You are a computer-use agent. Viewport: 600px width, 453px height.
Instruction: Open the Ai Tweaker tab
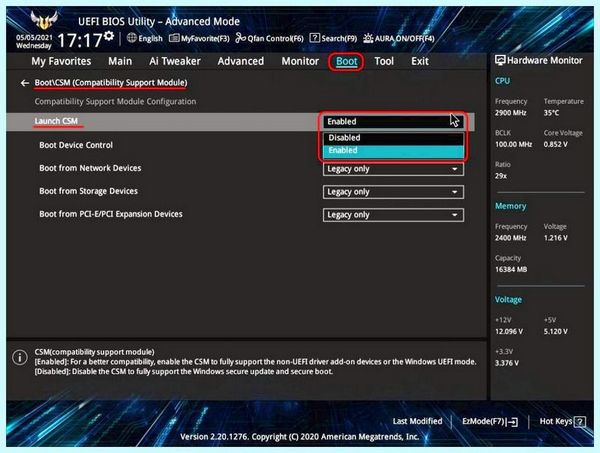(175, 61)
